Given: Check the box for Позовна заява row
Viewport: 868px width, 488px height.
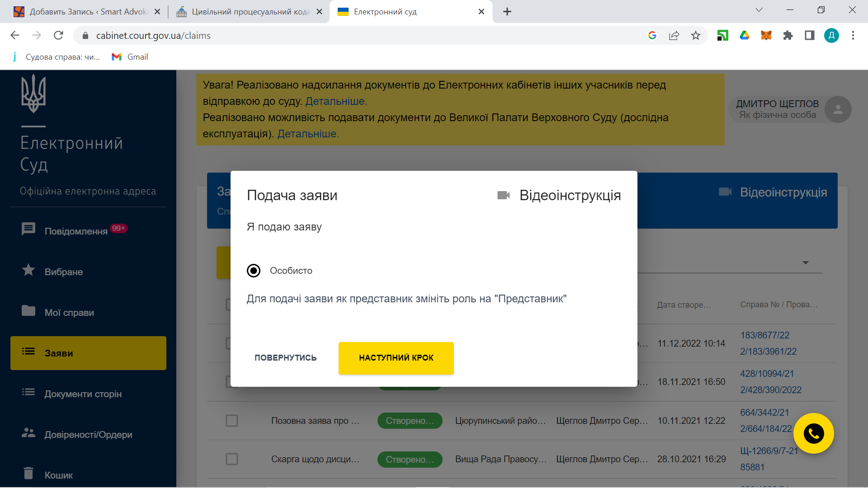Looking at the screenshot, I should 232,421.
